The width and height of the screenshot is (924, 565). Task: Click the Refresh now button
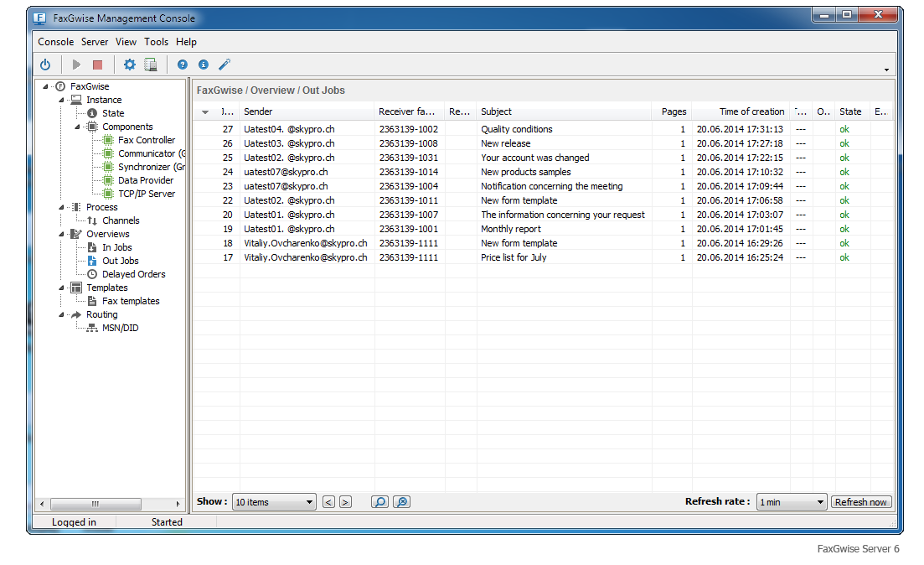(x=861, y=502)
